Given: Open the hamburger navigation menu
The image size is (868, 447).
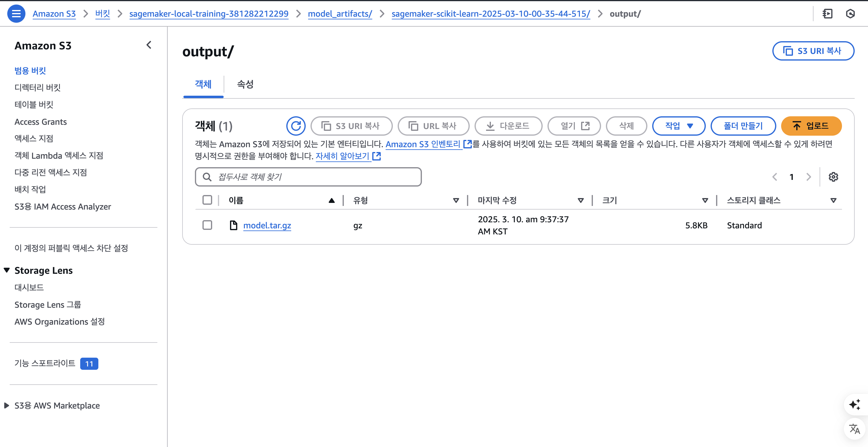Looking at the screenshot, I should tap(16, 14).
